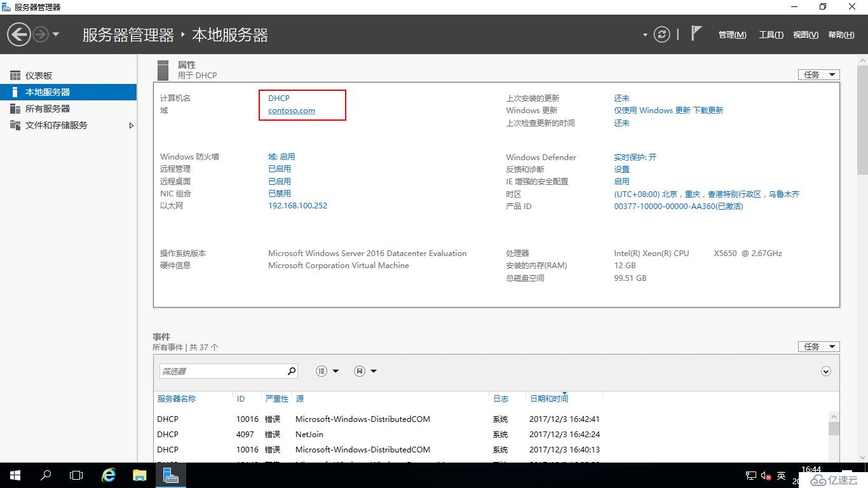Open dropdown arrow left of refresh icon

[x=645, y=35]
